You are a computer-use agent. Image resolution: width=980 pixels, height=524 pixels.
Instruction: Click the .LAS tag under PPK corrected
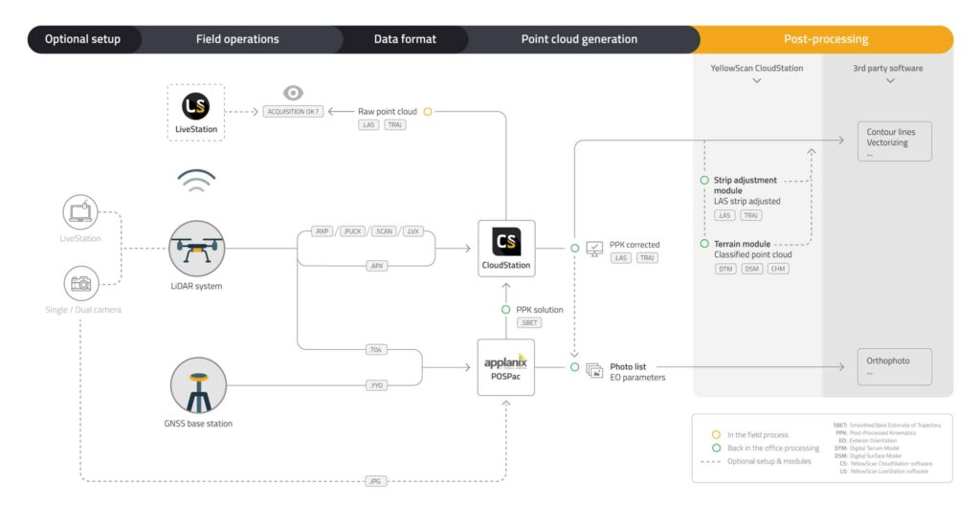(x=620, y=258)
